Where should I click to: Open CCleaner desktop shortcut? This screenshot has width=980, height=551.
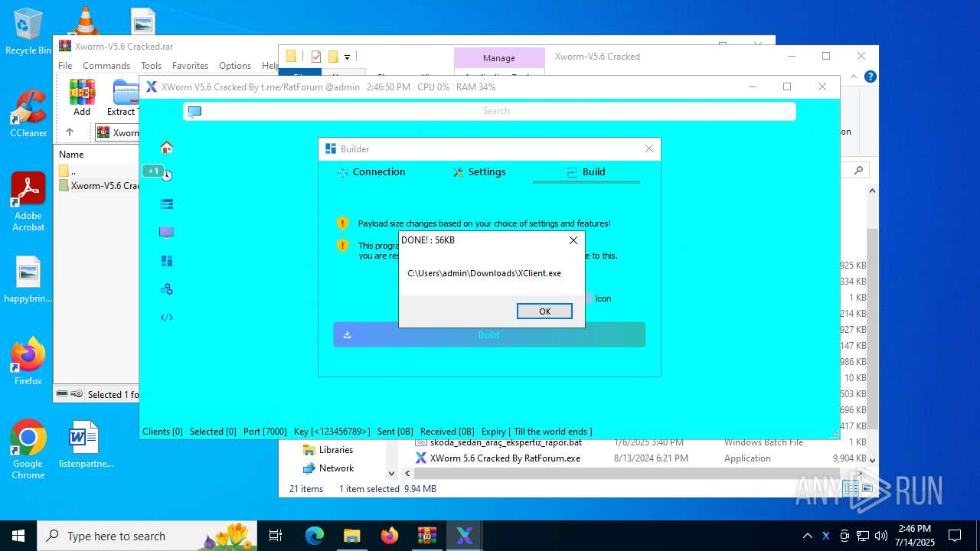(x=28, y=113)
